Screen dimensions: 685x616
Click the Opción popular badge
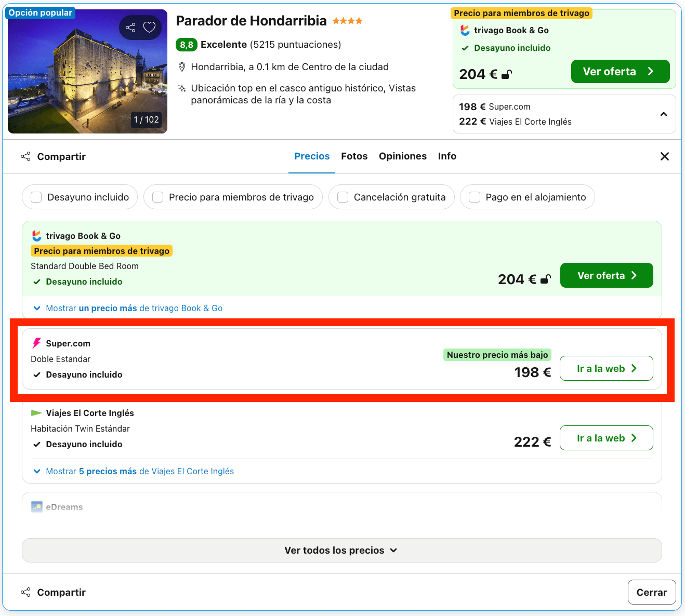41,12
